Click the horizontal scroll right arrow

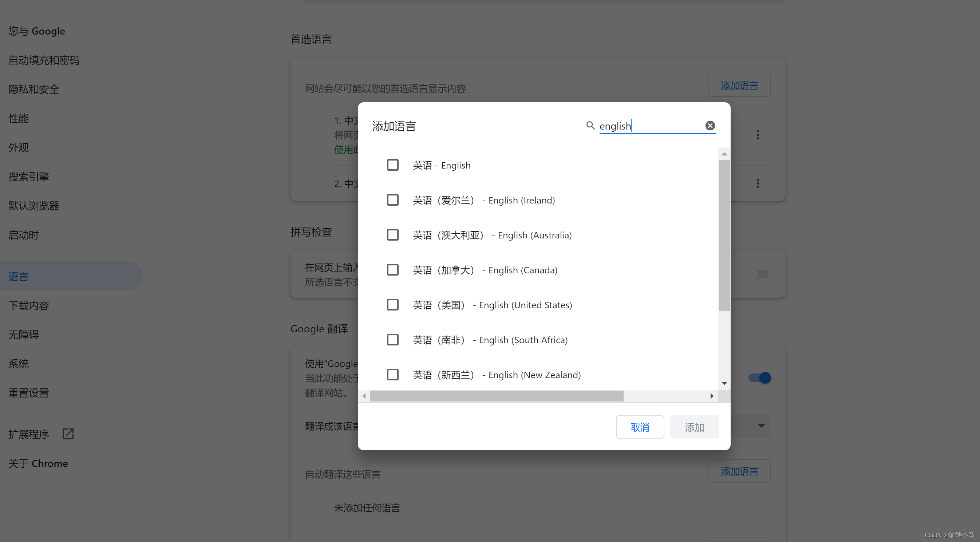[711, 396]
